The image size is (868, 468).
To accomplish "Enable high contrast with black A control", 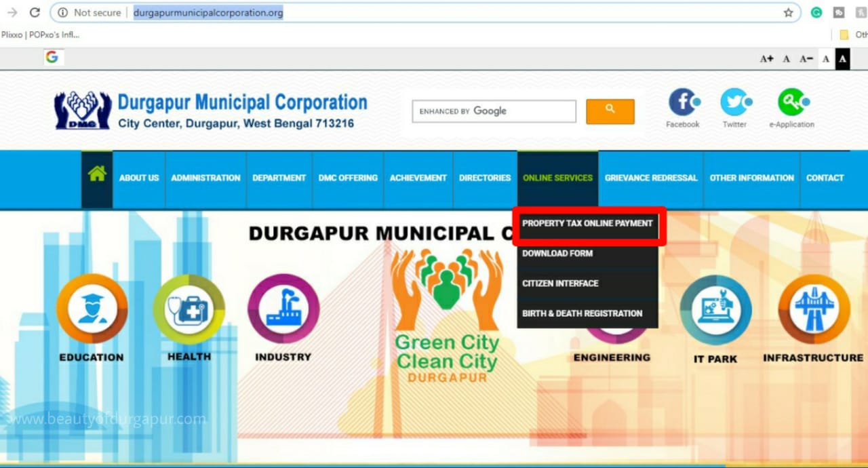I will [x=842, y=59].
